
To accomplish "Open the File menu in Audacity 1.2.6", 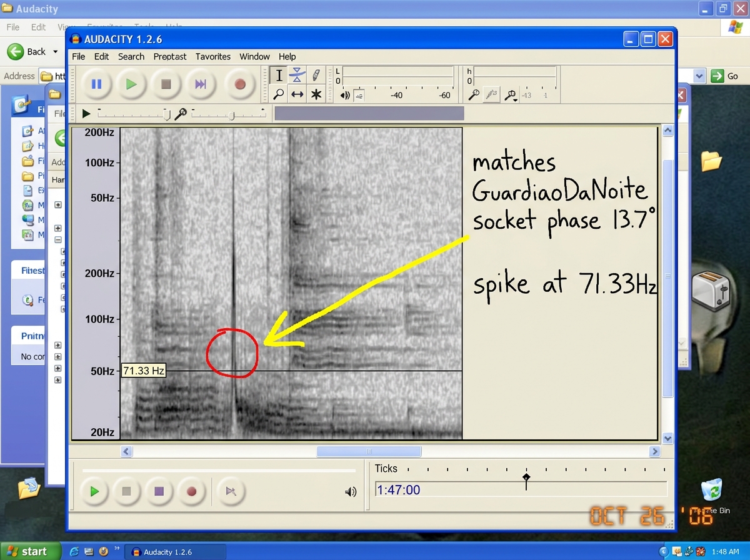I will (79, 56).
